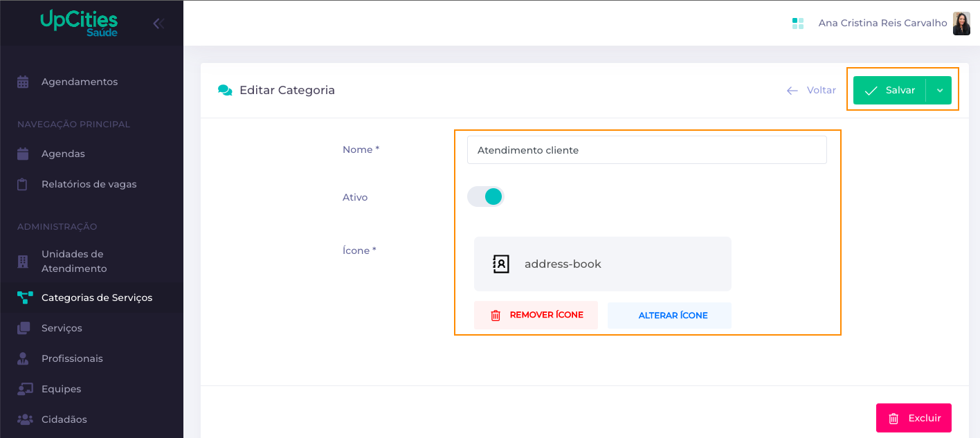Click the Agendamentos calendar icon
Image resolution: width=980 pixels, height=438 pixels.
click(x=23, y=82)
